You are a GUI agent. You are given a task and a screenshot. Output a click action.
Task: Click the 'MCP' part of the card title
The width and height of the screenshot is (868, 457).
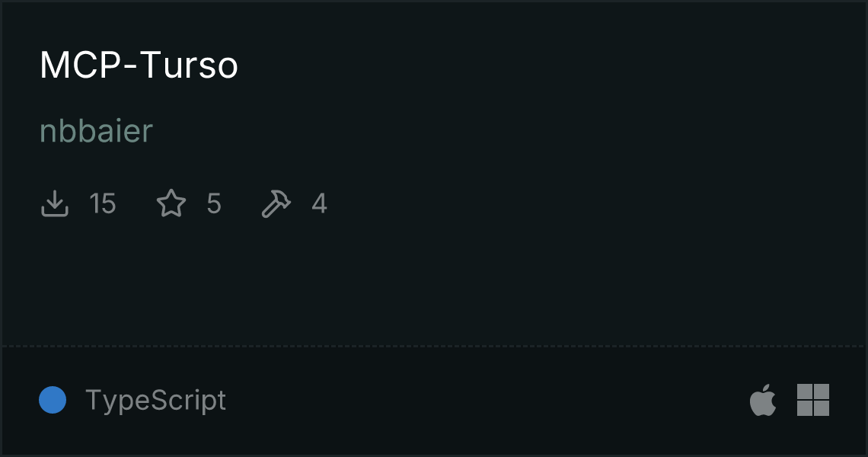click(80, 65)
